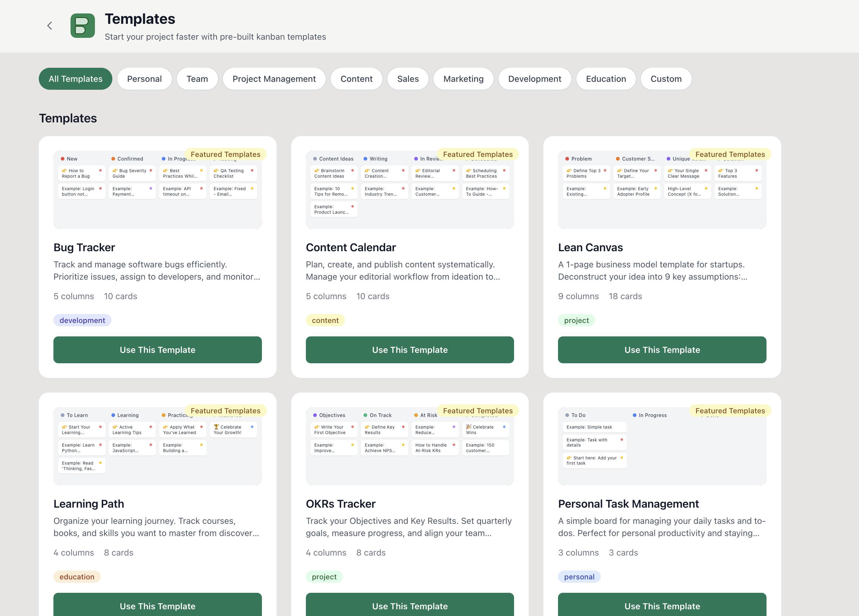This screenshot has width=859, height=616.
Task: Click the back arrow chevron
Action: click(x=50, y=26)
